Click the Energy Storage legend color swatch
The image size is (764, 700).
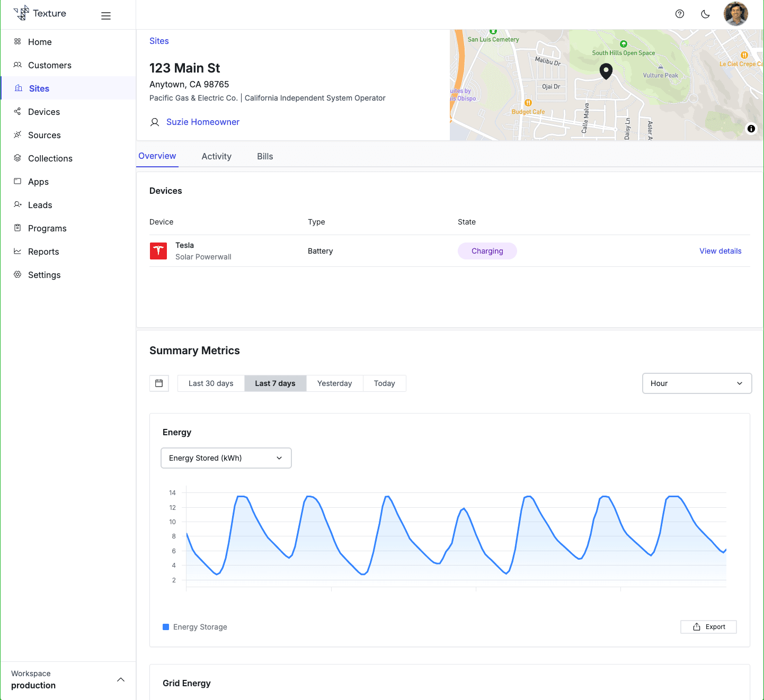(166, 627)
